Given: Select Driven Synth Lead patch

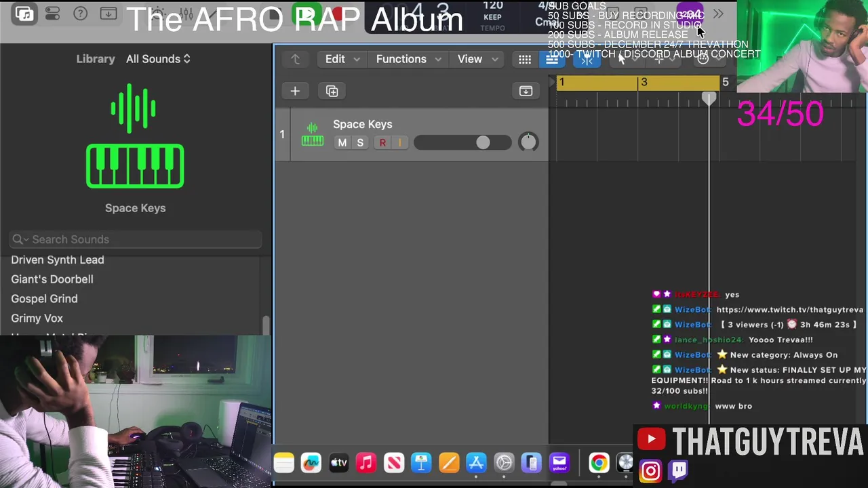Looking at the screenshot, I should tap(58, 260).
